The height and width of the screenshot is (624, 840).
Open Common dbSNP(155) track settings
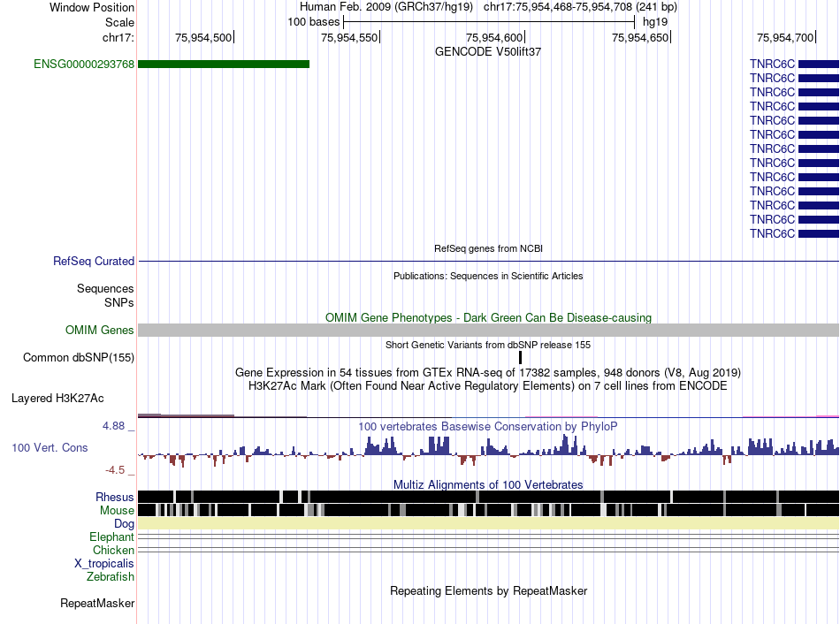pyautogui.click(x=79, y=357)
